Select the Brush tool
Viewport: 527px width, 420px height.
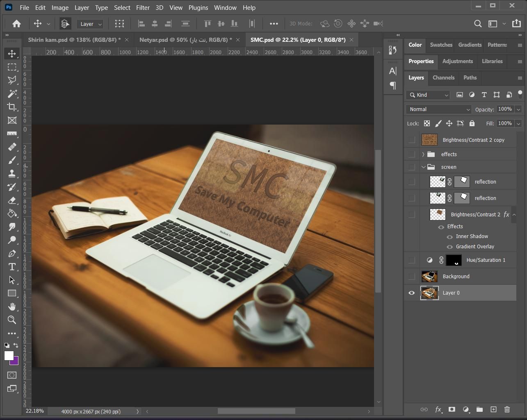coord(12,160)
